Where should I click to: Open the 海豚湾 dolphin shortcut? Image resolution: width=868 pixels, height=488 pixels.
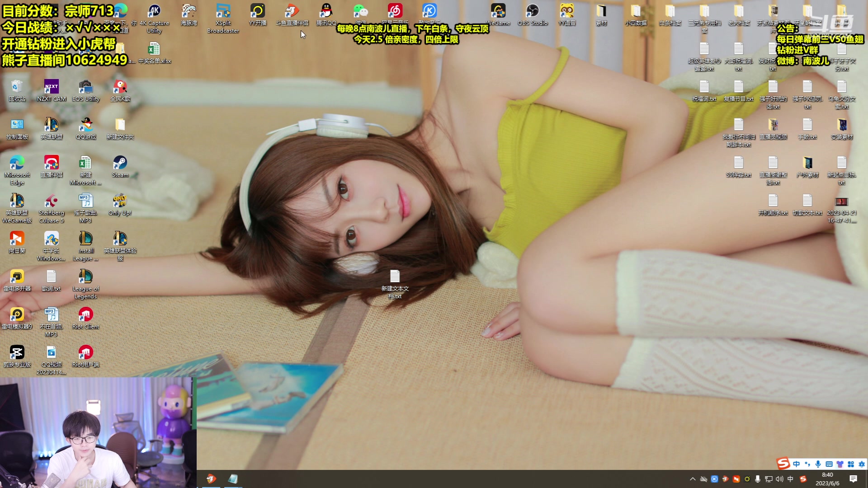point(189,14)
